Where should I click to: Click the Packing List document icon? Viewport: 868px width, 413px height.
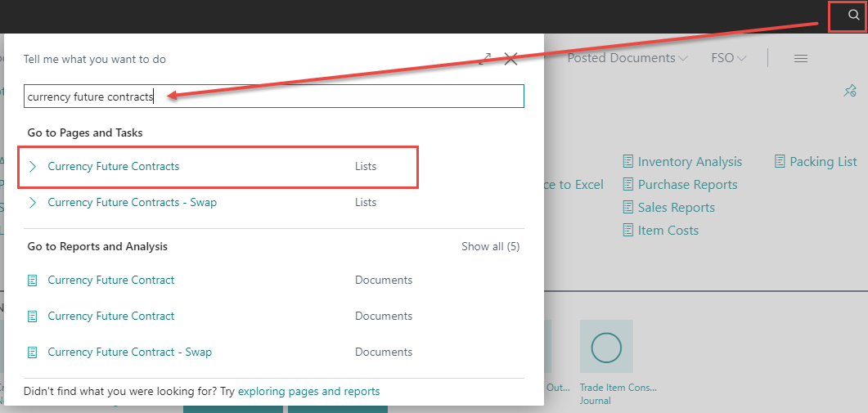[780, 162]
